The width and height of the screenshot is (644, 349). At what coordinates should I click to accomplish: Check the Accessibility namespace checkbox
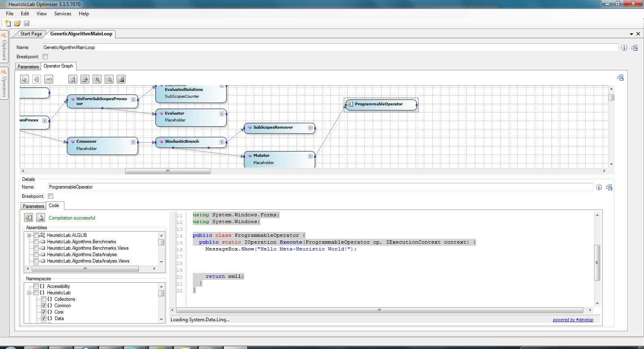[x=36, y=286]
